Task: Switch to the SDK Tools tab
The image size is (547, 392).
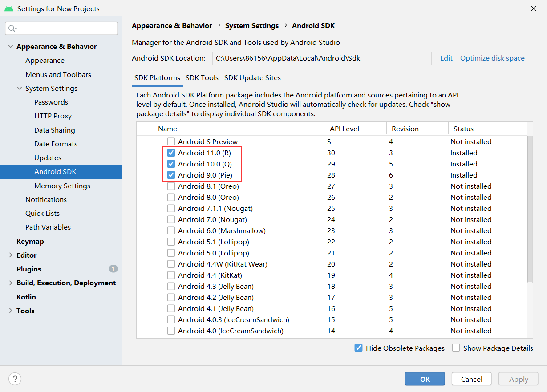Action: [202, 77]
